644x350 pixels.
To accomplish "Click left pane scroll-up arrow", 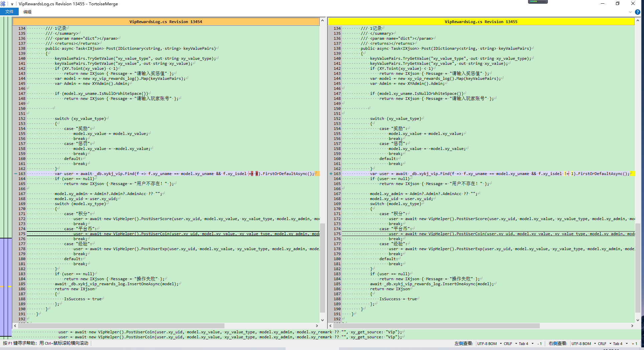I will pyautogui.click(x=322, y=21).
